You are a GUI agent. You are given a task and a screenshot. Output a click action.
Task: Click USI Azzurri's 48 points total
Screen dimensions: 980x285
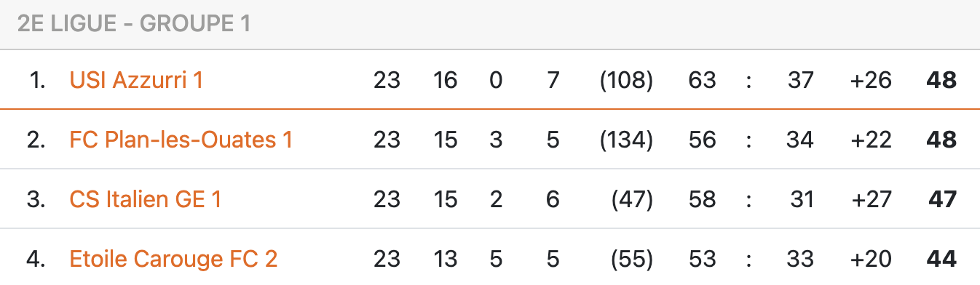(x=941, y=79)
